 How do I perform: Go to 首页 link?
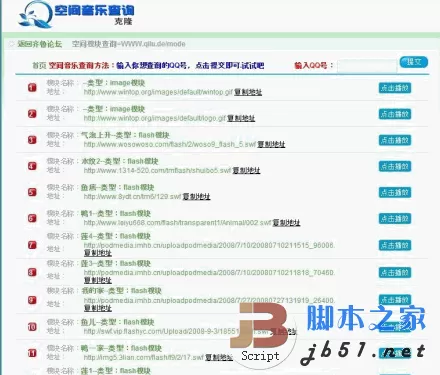coord(39,65)
